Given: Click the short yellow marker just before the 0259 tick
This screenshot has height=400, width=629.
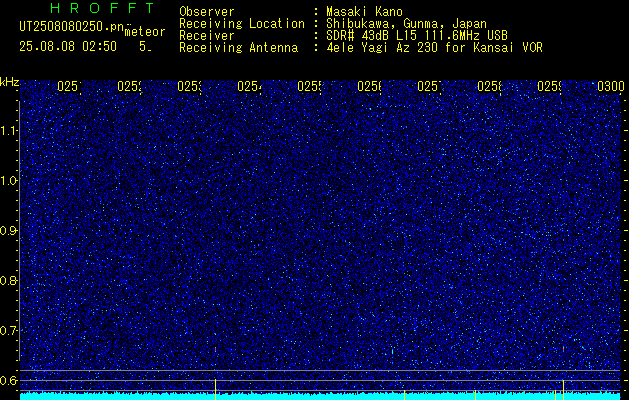Looking at the screenshot, I should click(555, 395).
